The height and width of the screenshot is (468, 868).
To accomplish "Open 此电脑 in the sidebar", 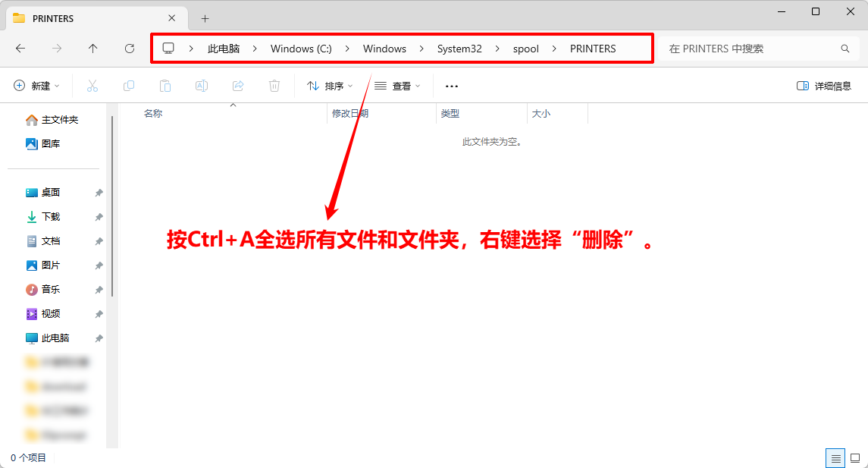I will click(48, 338).
